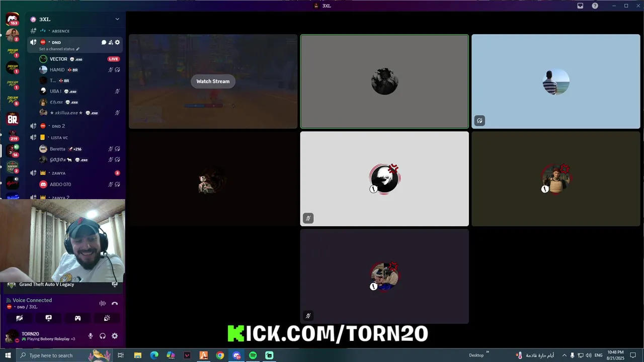Open Google Chrome from taskbar
The width and height of the screenshot is (644, 362).
coord(220,355)
